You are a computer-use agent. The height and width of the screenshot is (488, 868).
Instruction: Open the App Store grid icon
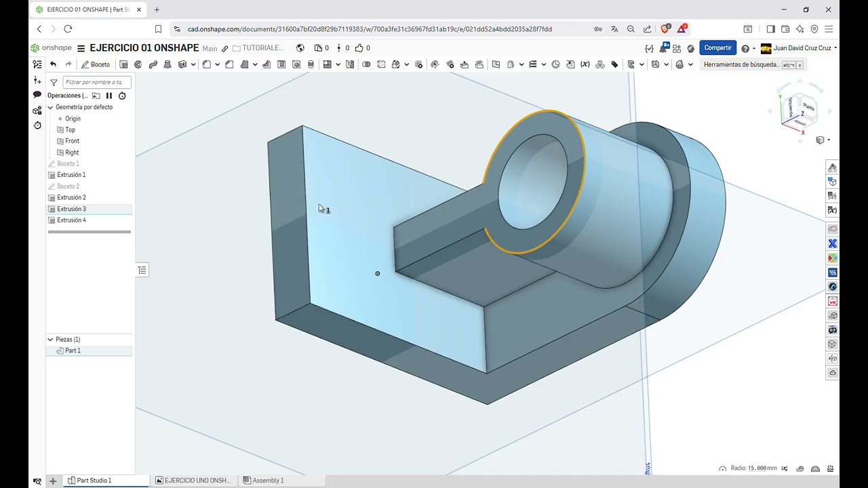coord(677,49)
